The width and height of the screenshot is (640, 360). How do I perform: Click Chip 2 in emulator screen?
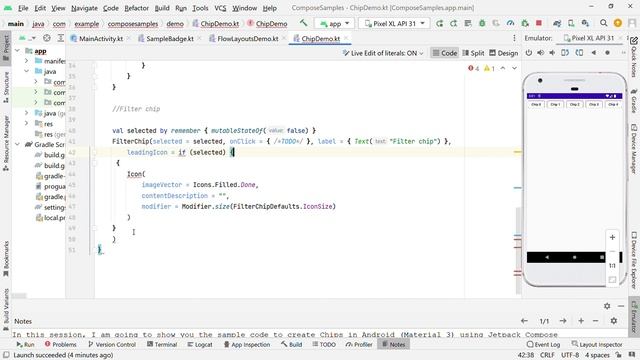pos(574,104)
